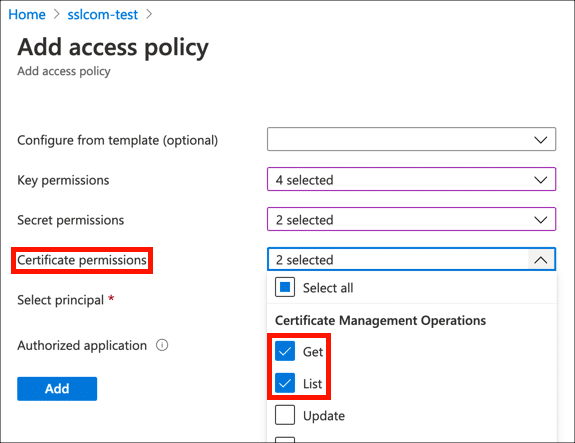This screenshot has width=575, height=443.
Task: Click chevron icon after sslcom-test breadcrumb
Action: [149, 14]
